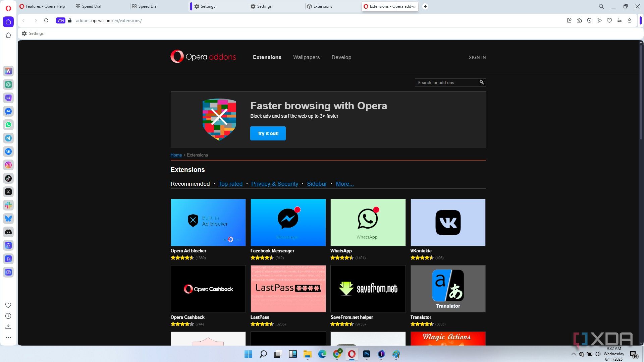Open Telegram from the sidebar
Viewport: 644px width, 362px height.
coord(8,138)
